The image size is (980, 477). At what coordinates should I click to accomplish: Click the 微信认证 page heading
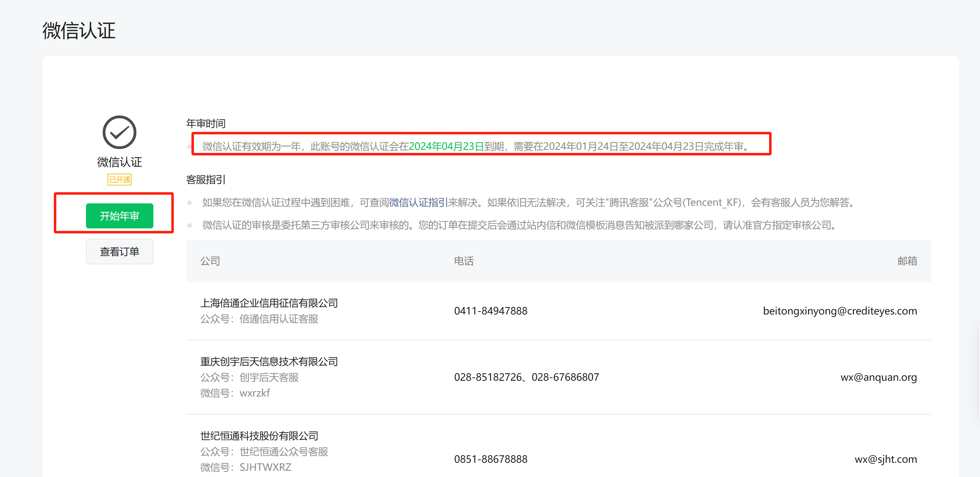[x=79, y=30]
